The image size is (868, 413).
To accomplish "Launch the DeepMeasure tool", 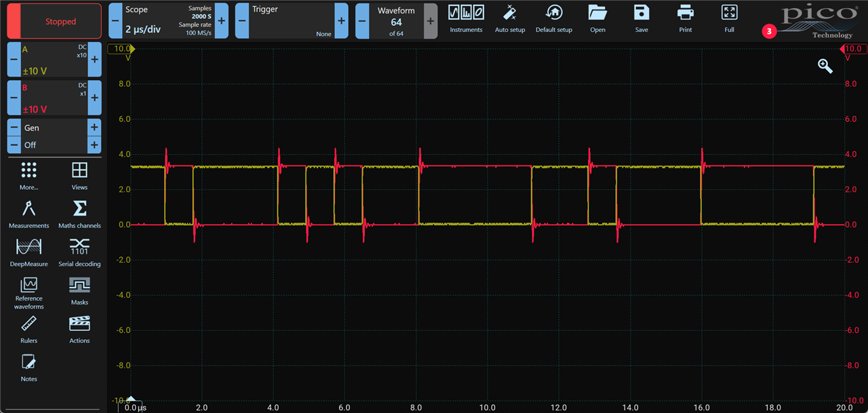I will click(x=29, y=252).
